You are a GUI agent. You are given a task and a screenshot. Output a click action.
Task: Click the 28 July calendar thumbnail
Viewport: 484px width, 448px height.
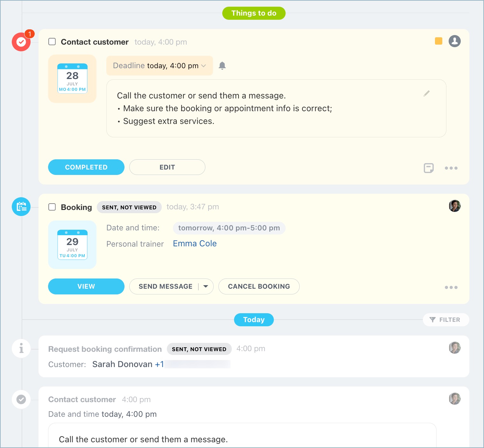click(x=72, y=79)
